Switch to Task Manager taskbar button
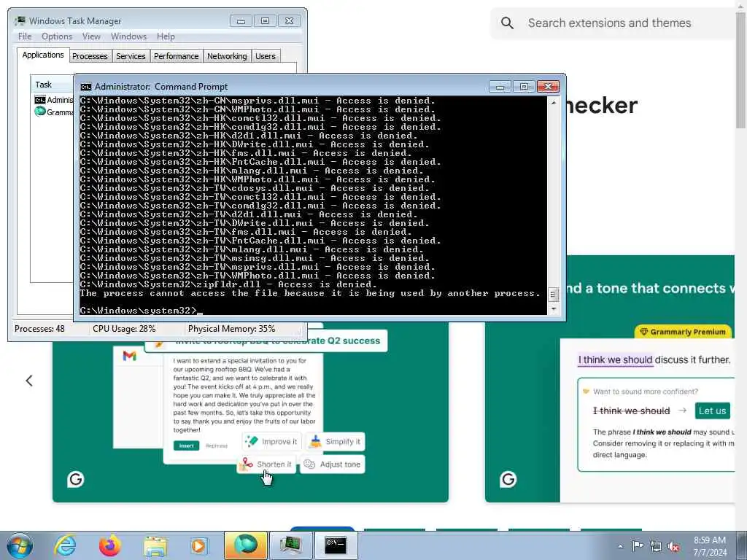The height and width of the screenshot is (560, 747). pyautogui.click(x=290, y=545)
